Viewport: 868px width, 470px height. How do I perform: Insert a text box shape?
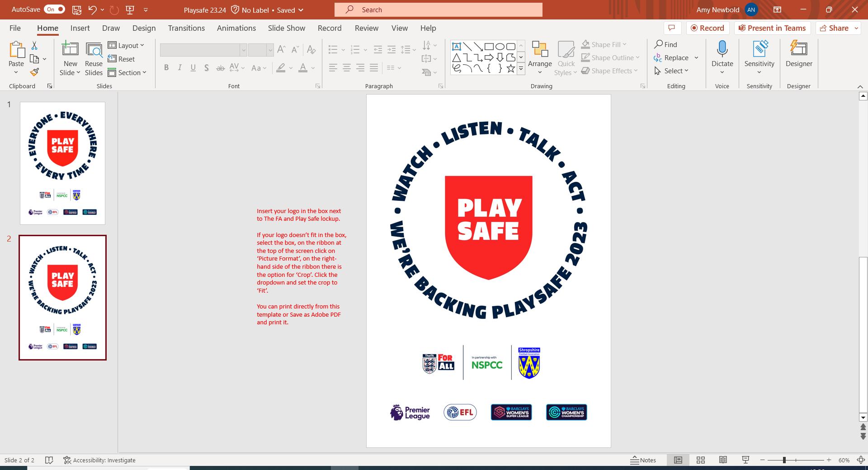coord(457,47)
